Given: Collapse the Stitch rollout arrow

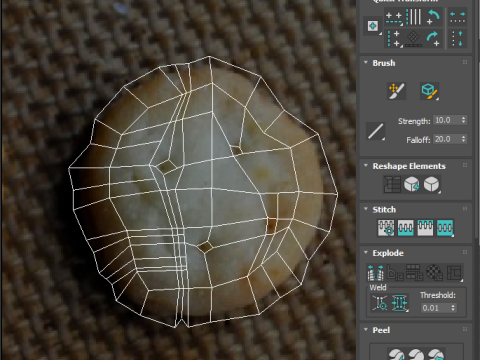Looking at the screenshot, I should click(x=366, y=209).
